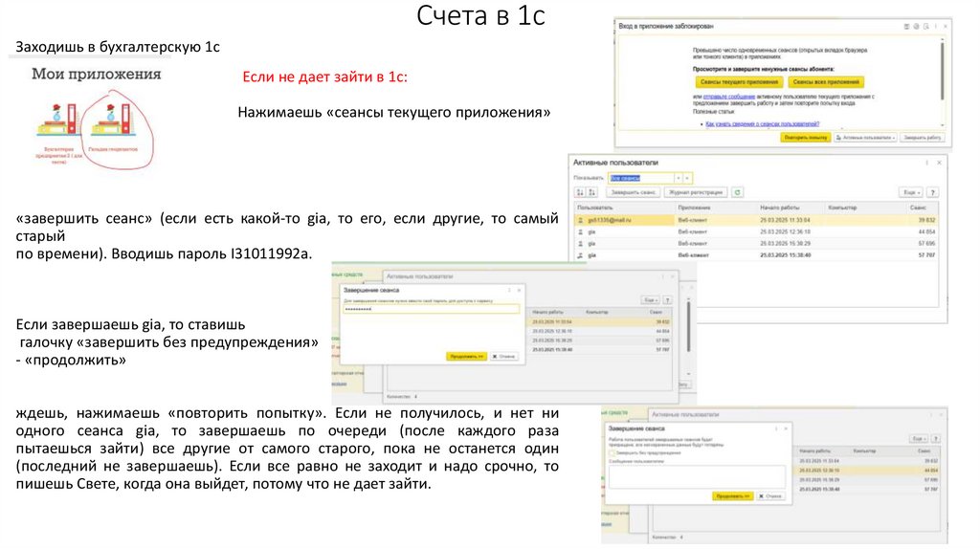Click the help question mark in top Активные пользователи window

[932, 192]
